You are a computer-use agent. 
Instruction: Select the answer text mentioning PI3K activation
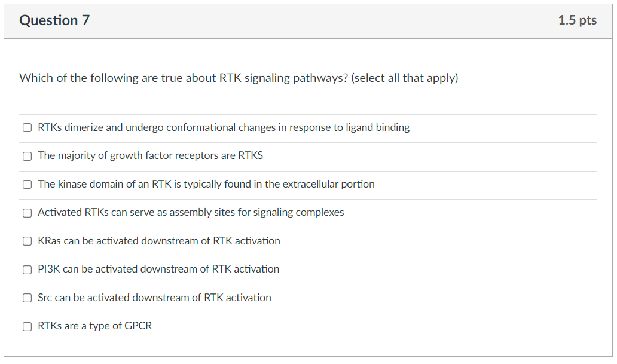pos(158,269)
